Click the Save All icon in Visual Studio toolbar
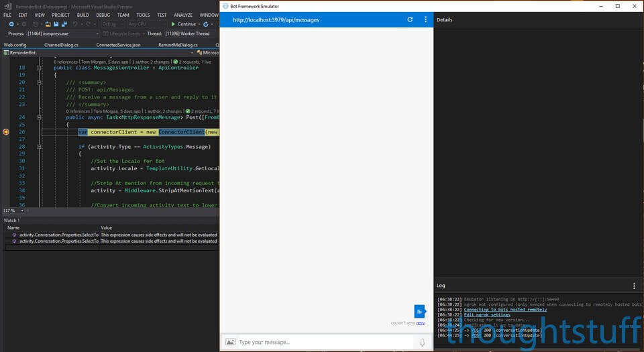Image resolution: width=644 pixels, height=352 pixels. 64,24
